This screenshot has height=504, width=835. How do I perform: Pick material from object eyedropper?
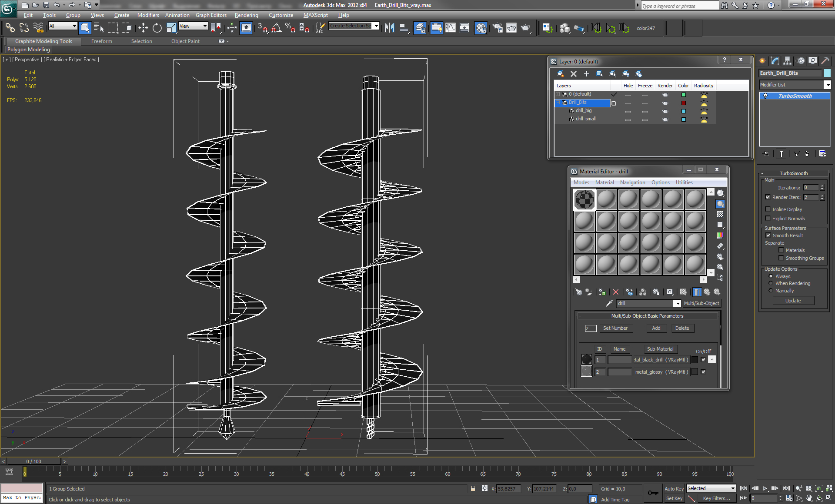point(609,303)
